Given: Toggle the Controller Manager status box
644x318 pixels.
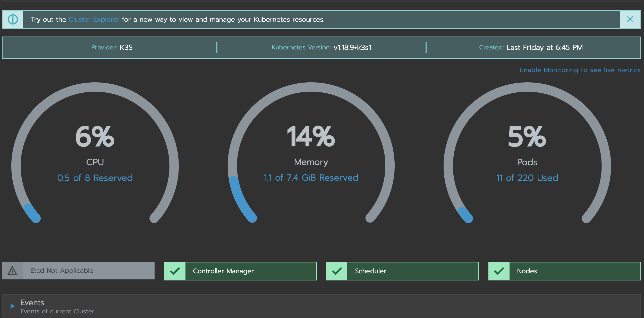Looking at the screenshot, I should click(240, 271).
